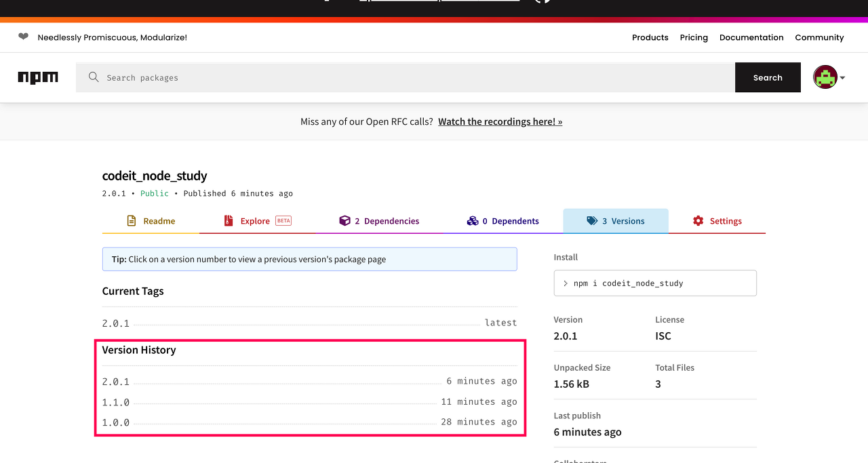Click the BETA badge on Explore

point(283,220)
